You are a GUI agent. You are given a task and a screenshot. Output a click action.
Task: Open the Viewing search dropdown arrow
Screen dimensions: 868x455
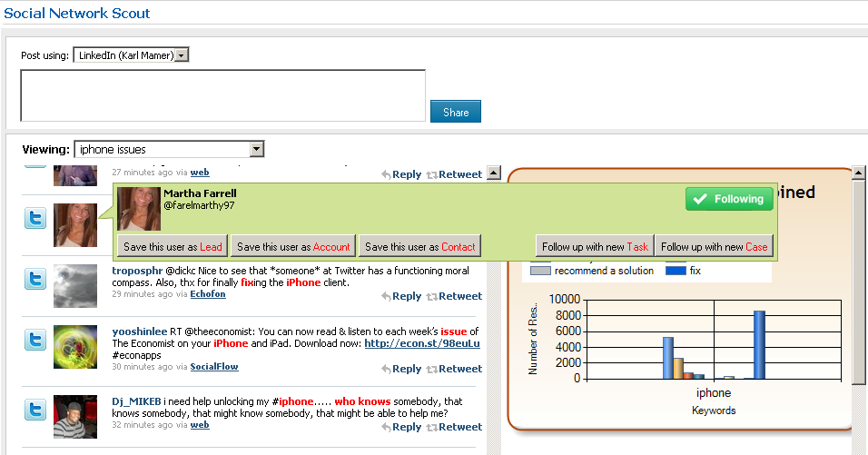pos(256,149)
